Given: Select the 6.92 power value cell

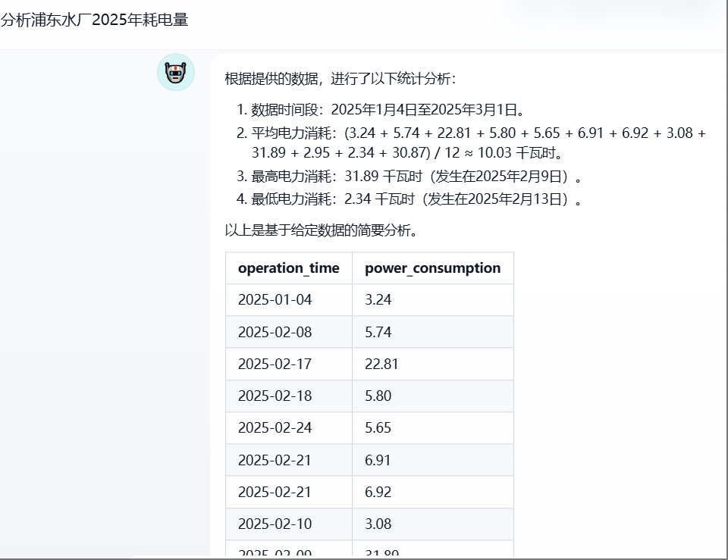Looking at the screenshot, I should pos(378,493).
